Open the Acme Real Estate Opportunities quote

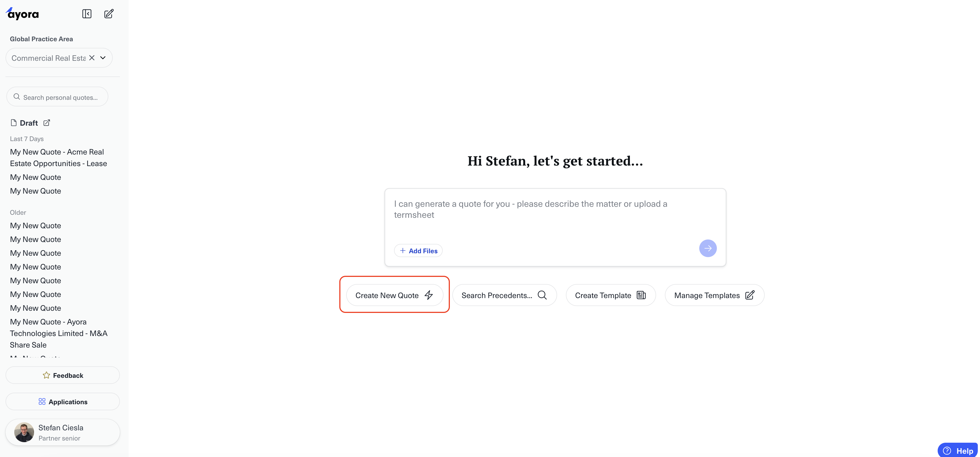coord(58,158)
